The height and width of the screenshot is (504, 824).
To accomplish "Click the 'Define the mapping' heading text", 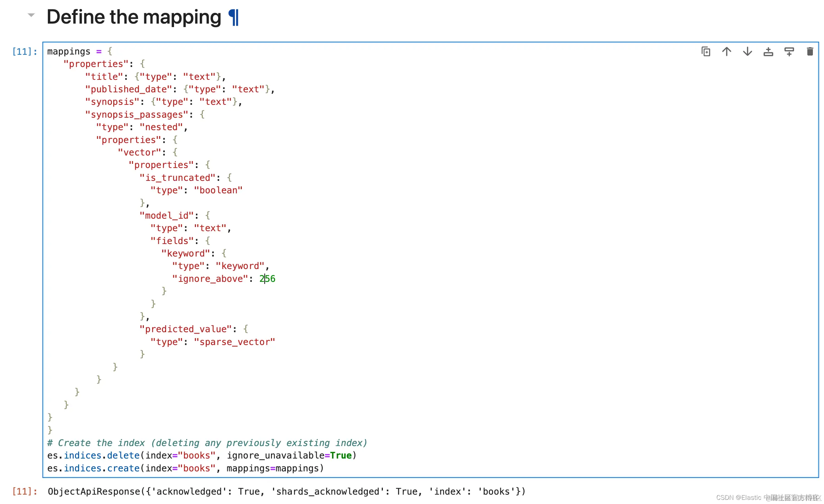I will (134, 17).
